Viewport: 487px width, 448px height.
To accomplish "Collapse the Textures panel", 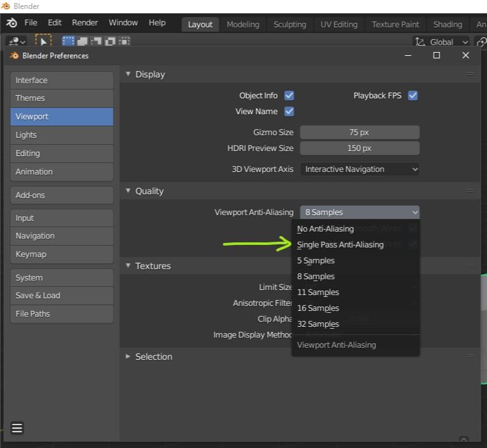I will click(128, 265).
